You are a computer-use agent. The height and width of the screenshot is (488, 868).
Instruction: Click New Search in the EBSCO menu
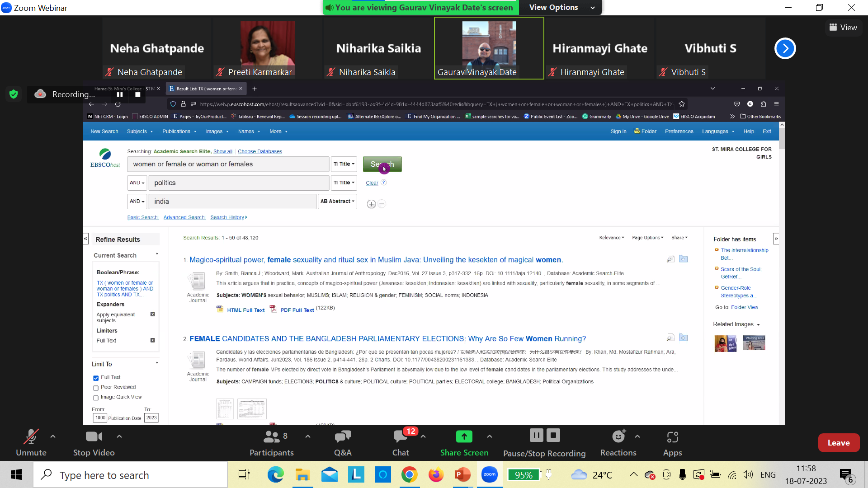[104, 131]
